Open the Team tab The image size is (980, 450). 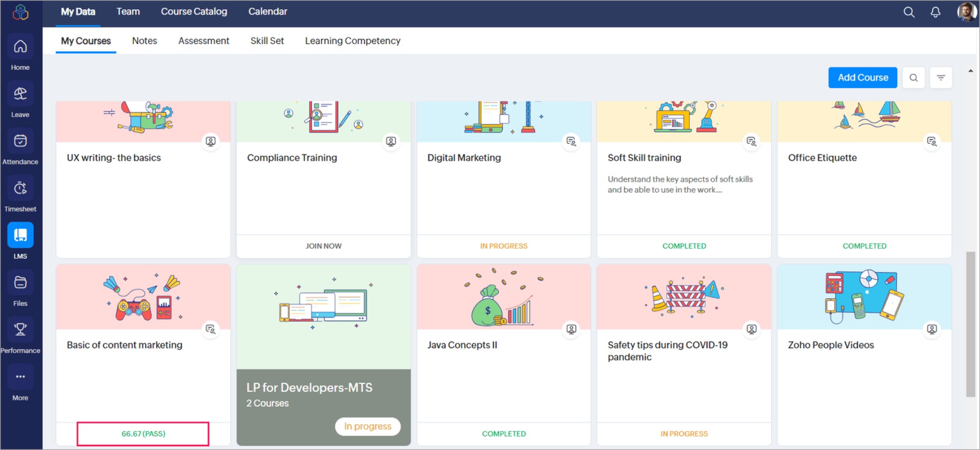[x=128, y=12]
